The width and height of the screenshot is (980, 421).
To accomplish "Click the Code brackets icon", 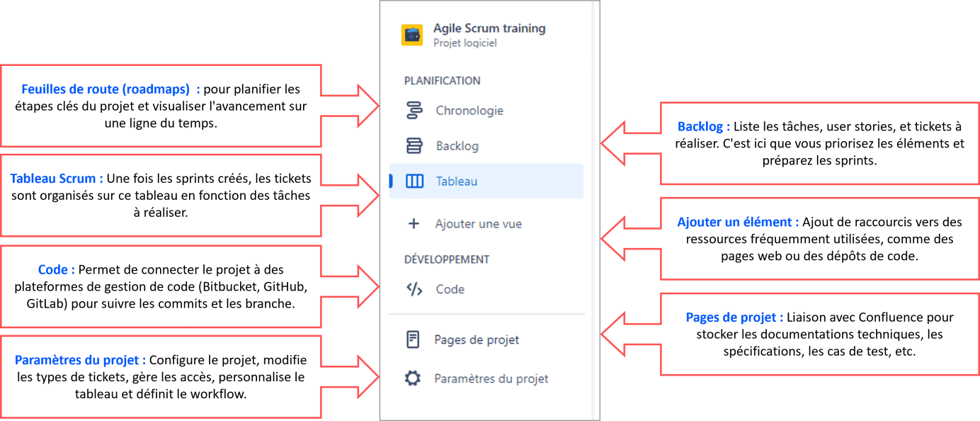I will point(414,289).
